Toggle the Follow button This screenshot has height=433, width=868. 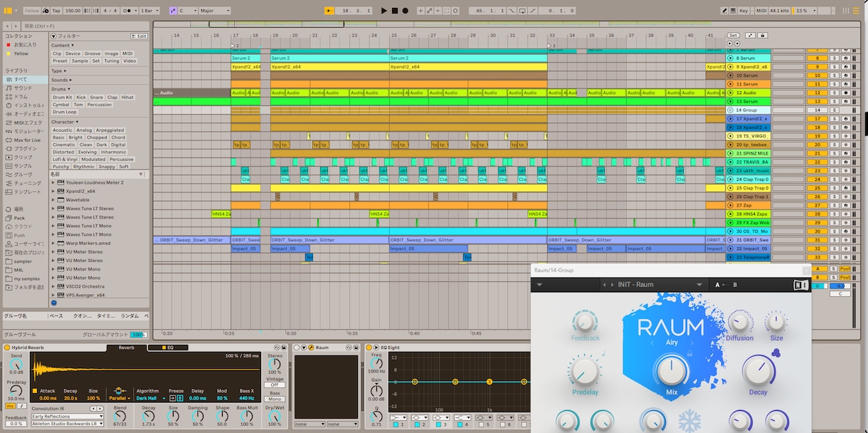pyautogui.click(x=32, y=11)
